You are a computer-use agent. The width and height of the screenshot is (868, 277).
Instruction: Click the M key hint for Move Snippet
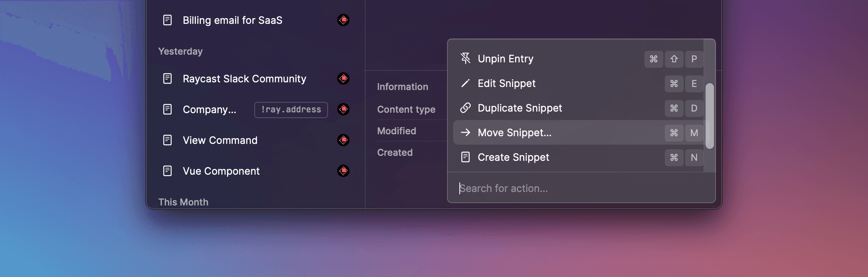coord(694,133)
